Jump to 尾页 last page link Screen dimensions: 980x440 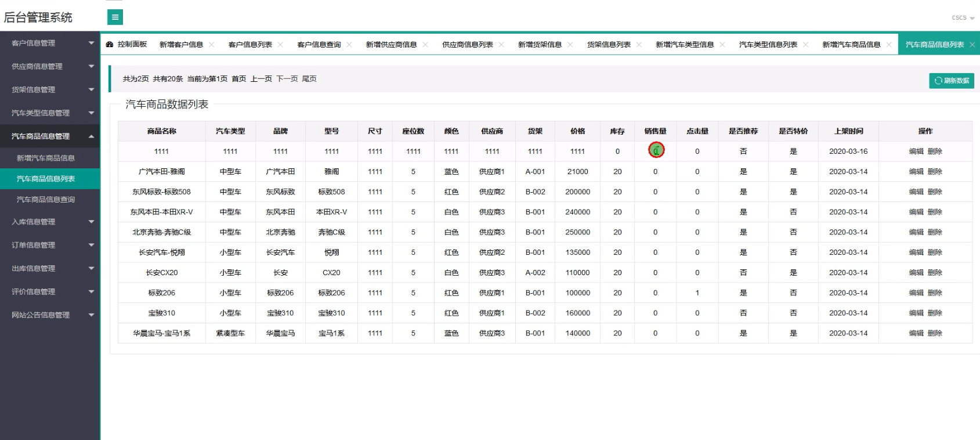tap(309, 79)
